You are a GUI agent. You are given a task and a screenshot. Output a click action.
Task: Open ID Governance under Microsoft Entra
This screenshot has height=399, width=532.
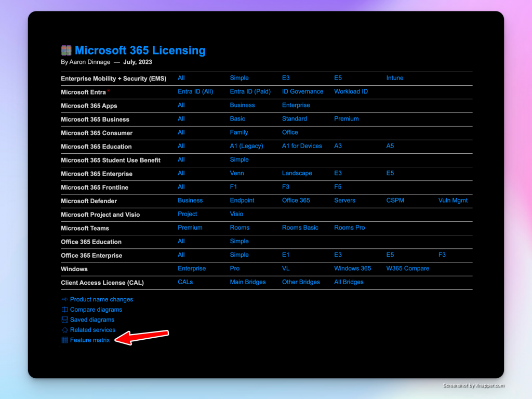click(302, 91)
